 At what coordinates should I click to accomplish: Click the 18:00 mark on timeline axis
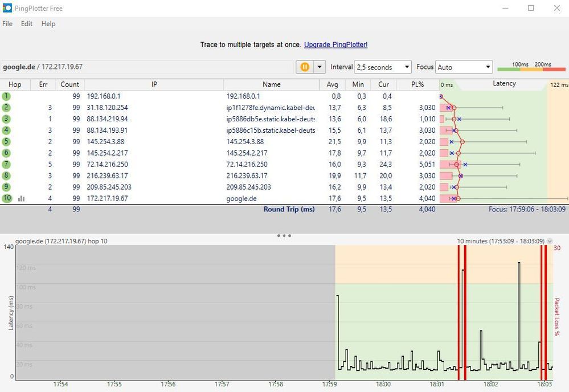383,384
